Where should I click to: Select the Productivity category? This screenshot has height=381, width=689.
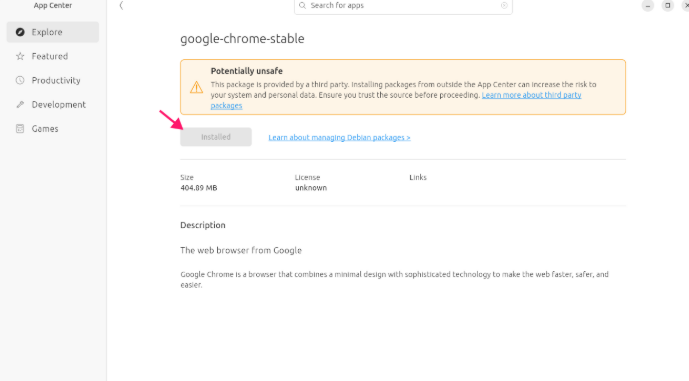pos(53,80)
